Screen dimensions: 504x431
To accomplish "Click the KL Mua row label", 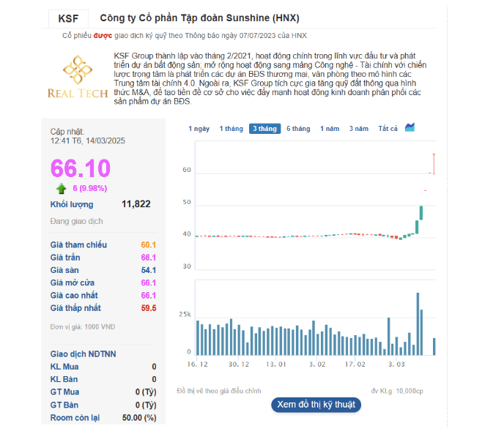I will pyautogui.click(x=64, y=367).
